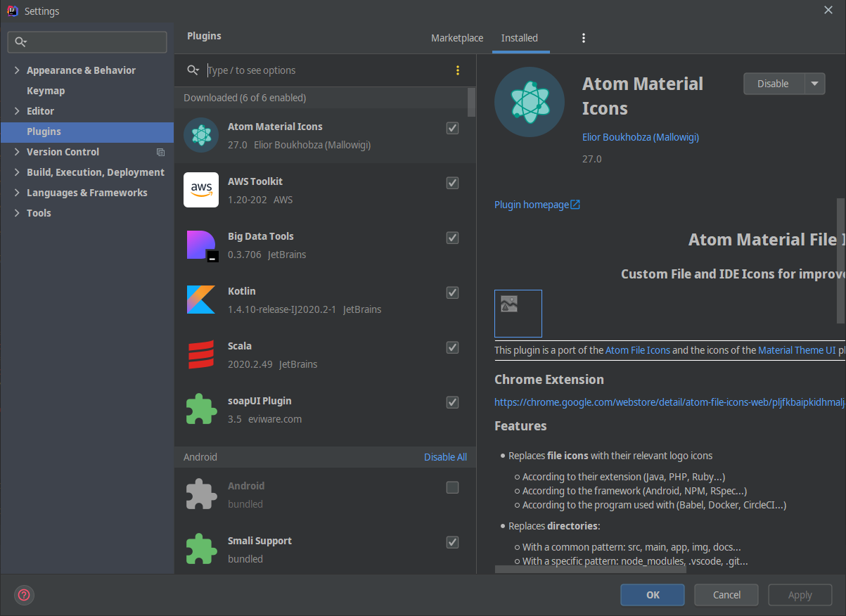Screen dimensions: 846x616
Task: Open the Material Theme UI link
Action: click(797, 350)
